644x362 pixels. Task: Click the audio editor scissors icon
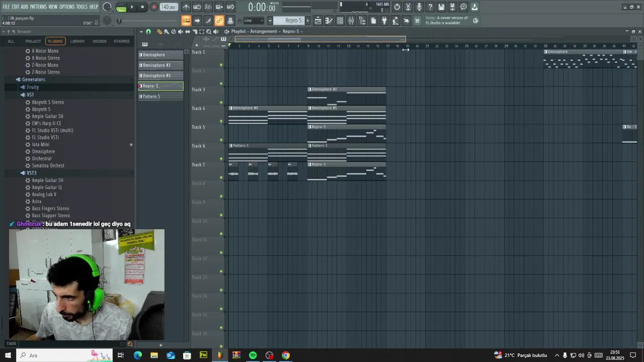pyautogui.click(x=408, y=7)
